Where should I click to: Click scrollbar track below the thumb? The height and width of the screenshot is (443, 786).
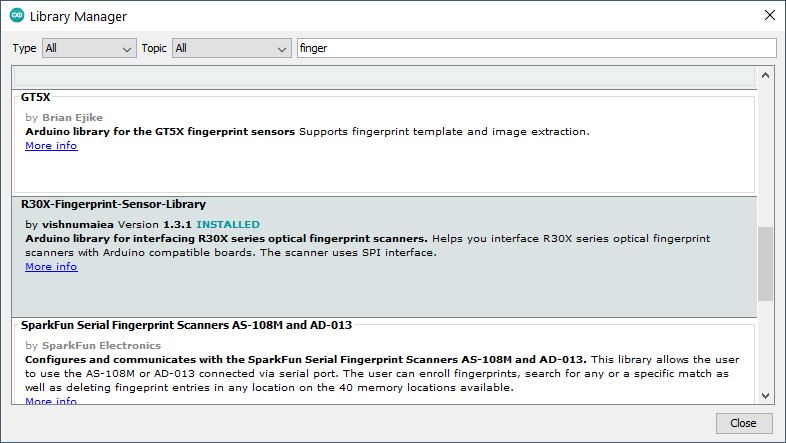(765, 344)
